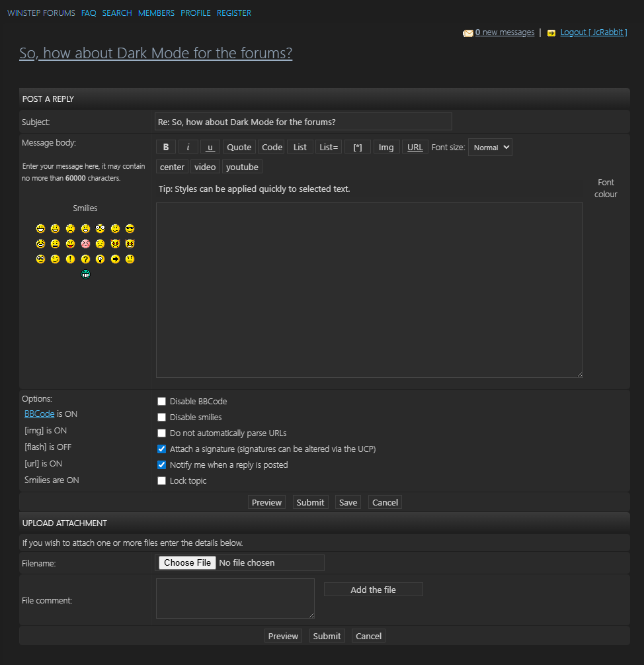Click the BBCode help link

pos(39,414)
